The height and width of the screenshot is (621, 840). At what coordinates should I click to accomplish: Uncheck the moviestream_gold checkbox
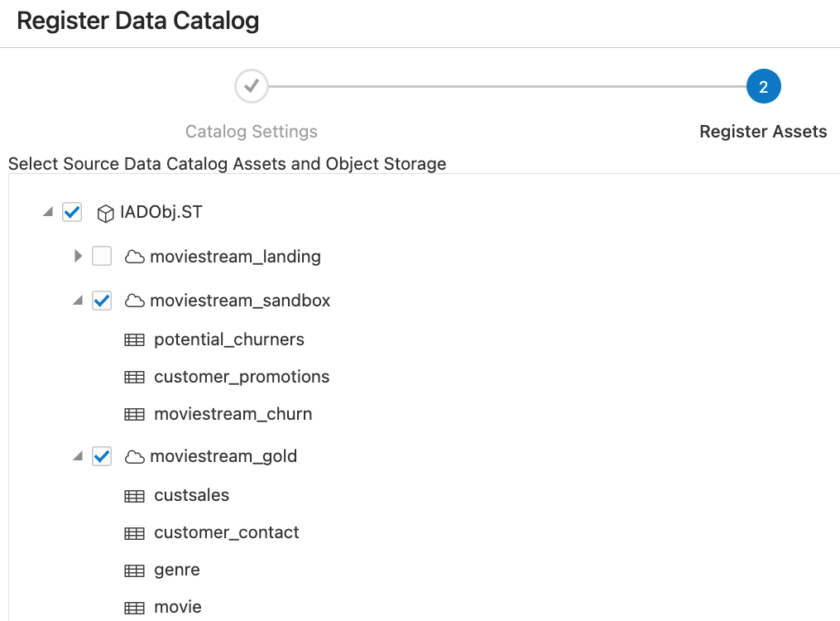102,456
